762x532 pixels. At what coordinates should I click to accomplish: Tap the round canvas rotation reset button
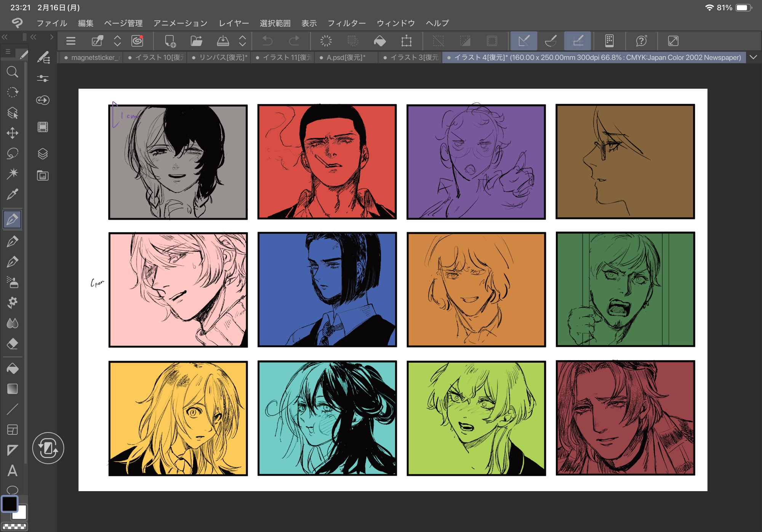pos(48,448)
